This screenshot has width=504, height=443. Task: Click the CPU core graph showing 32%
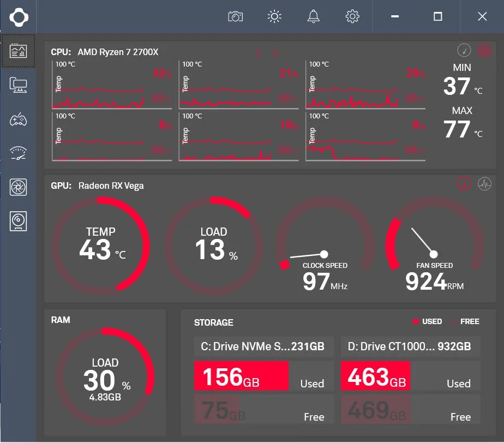(x=112, y=85)
